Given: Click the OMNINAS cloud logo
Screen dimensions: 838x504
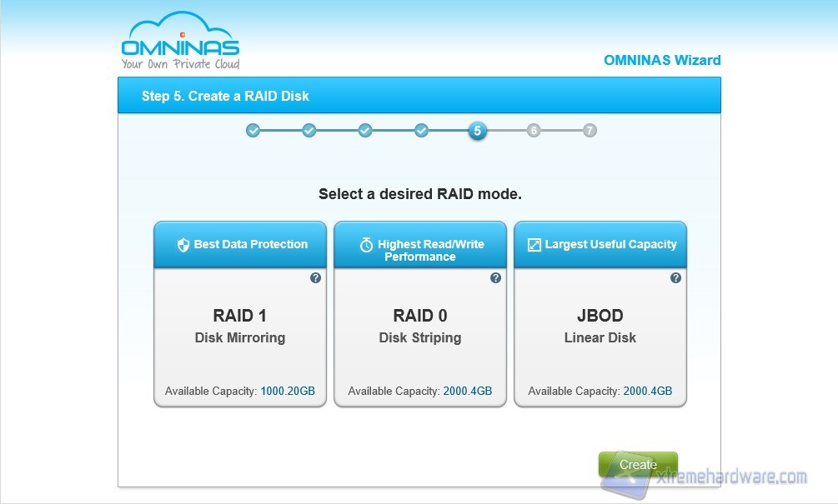Looking at the screenshot, I should point(180,42).
